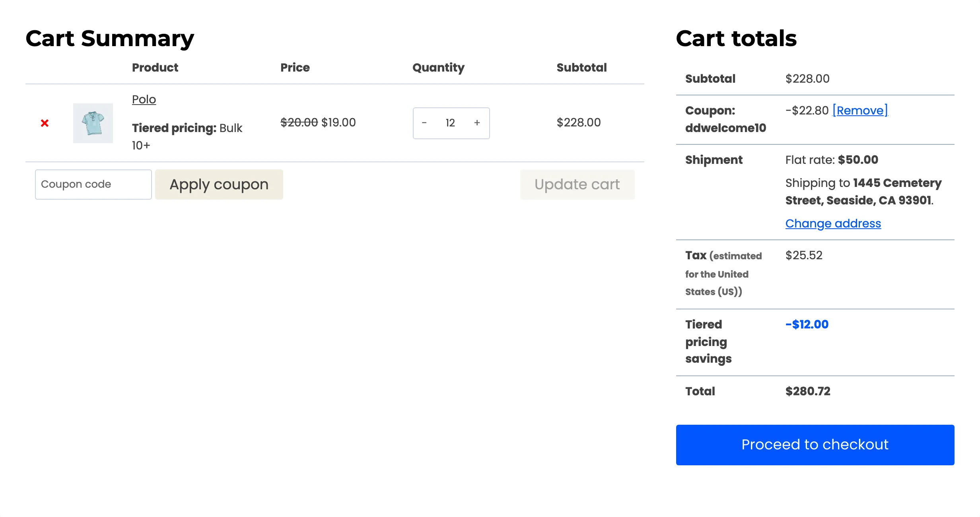Click the Cart totals heading
Image resolution: width=980 pixels, height=517 pixels.
(x=736, y=39)
